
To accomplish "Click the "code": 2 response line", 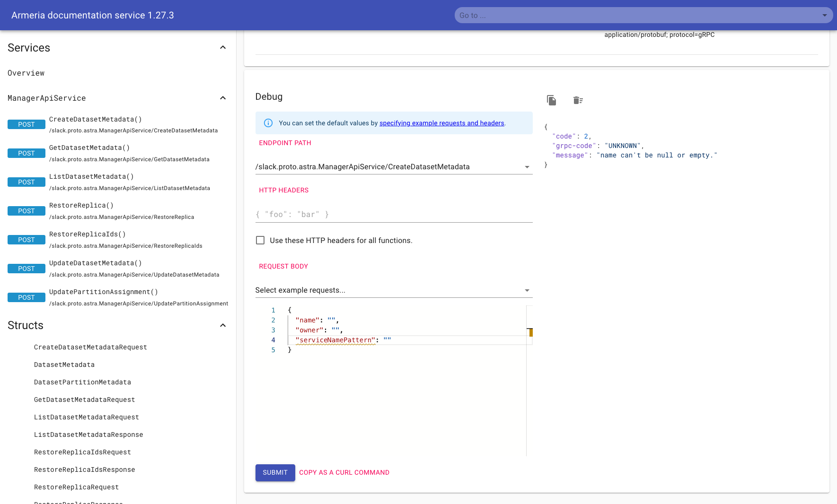I will [x=572, y=136].
